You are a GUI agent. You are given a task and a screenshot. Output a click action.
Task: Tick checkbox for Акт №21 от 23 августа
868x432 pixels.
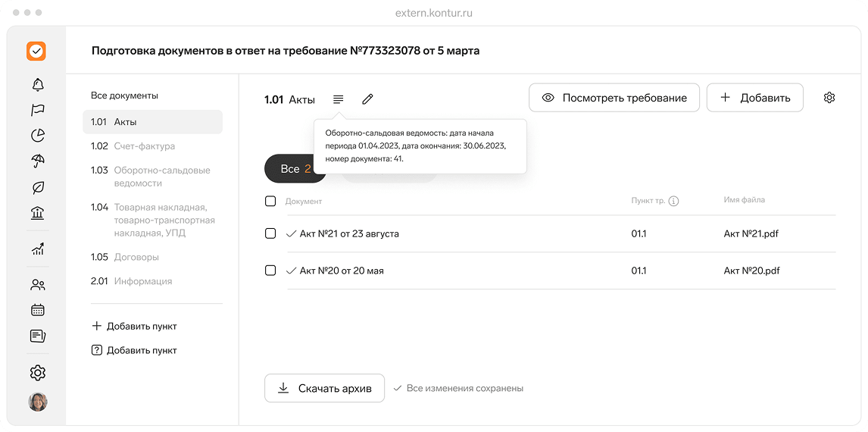270,233
